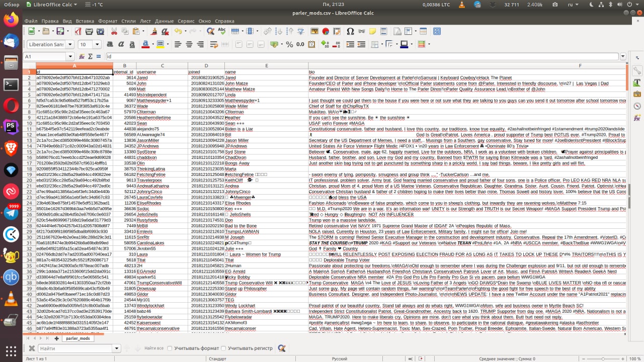Open the Правка menu
Image resolution: width=644 pixels, height=362 pixels.
[50, 21]
